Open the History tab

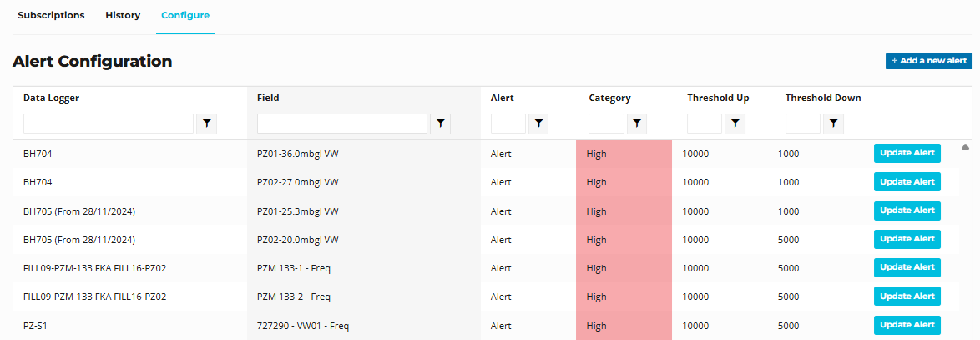(x=123, y=15)
